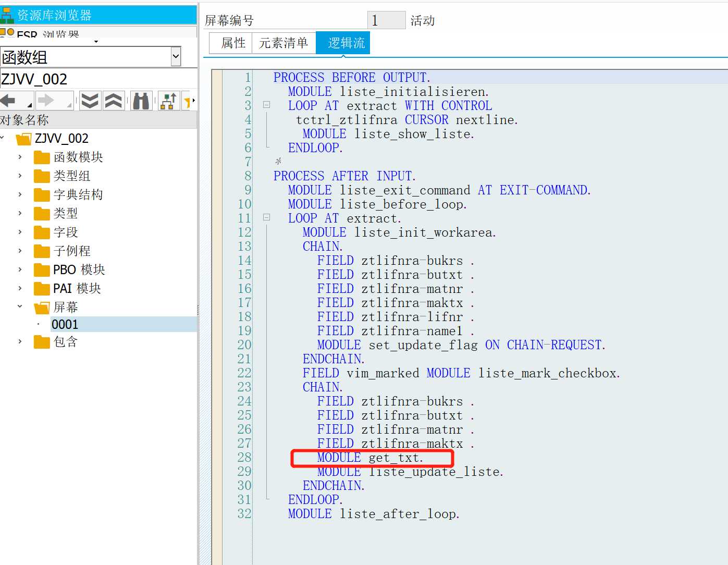728x565 pixels.
Task: Click the MODULE get_txt line
Action: click(370, 457)
